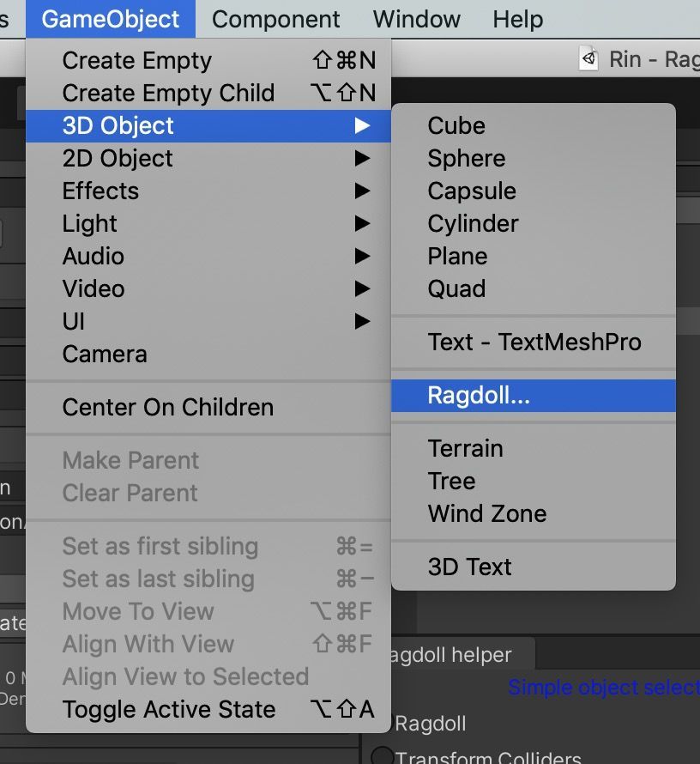700x764 pixels.
Task: Choose Ragdoll... from the 3D Object submenu
Action: coord(534,396)
